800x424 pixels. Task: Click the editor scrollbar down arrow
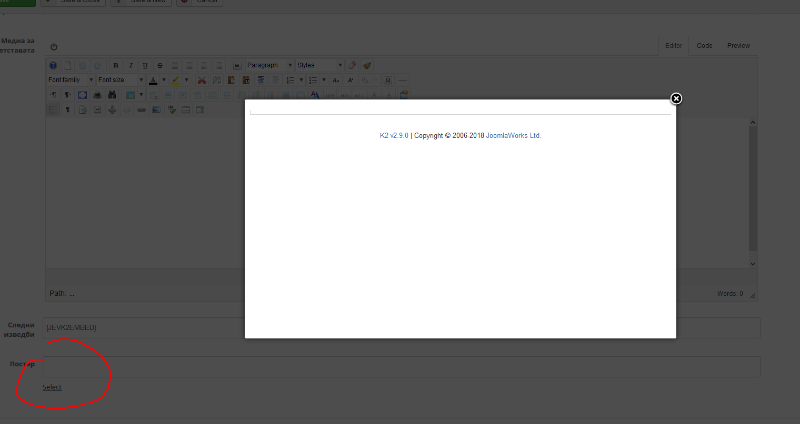(753, 264)
